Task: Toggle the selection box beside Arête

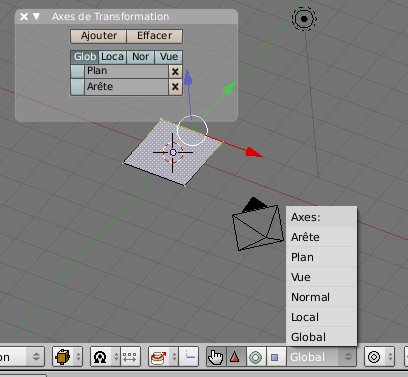Action: tap(78, 87)
